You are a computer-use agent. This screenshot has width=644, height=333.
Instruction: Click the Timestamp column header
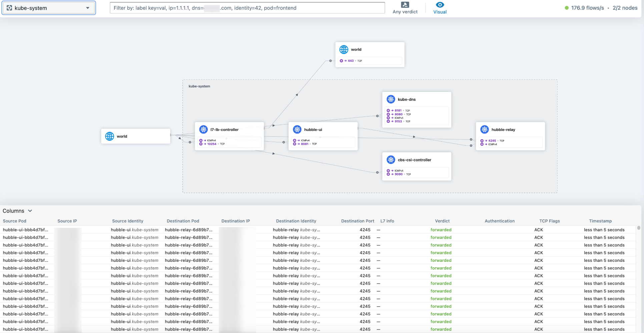coord(600,221)
